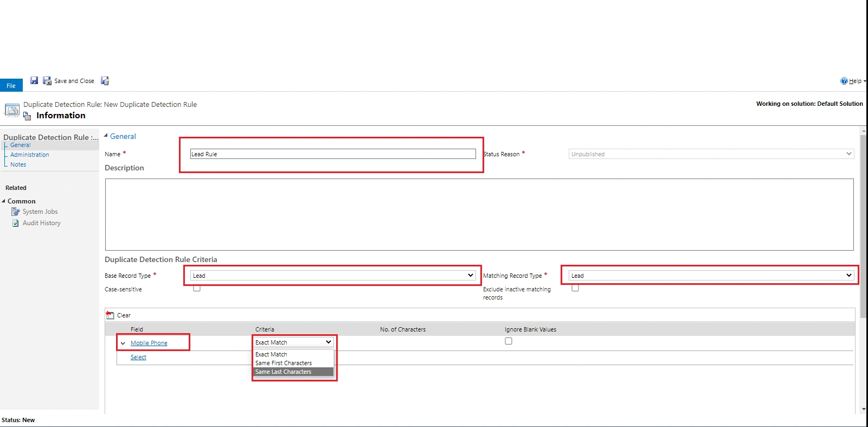Click the Ignore Blank Values column header
Screen dimensions: 868x427
(530, 329)
